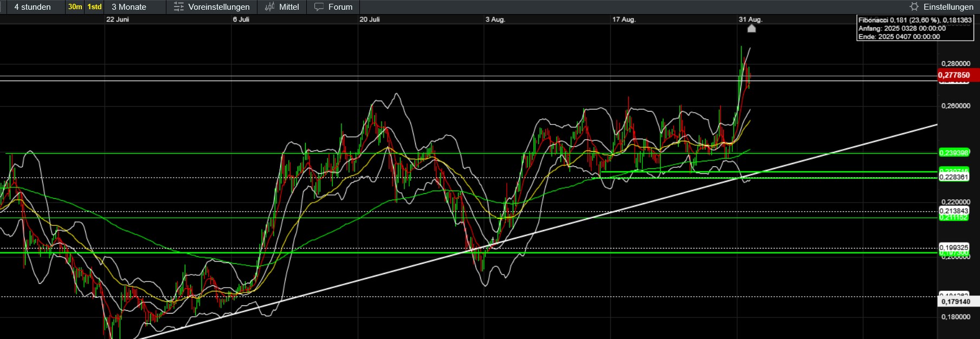
Task: Select the green 0,239398 price level label
Action: tap(953, 153)
